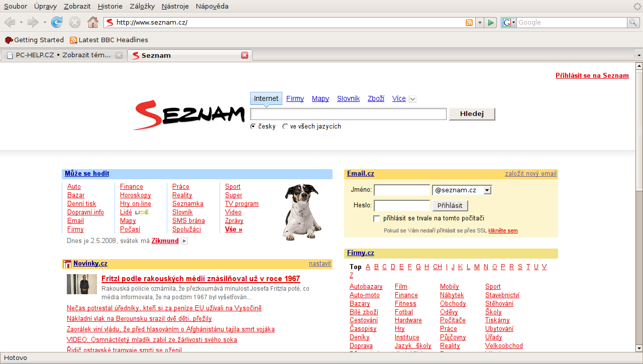Viewport: 643px width, 364px height.
Task: Click the search magnifier icon in the Google box
Action: click(633, 23)
